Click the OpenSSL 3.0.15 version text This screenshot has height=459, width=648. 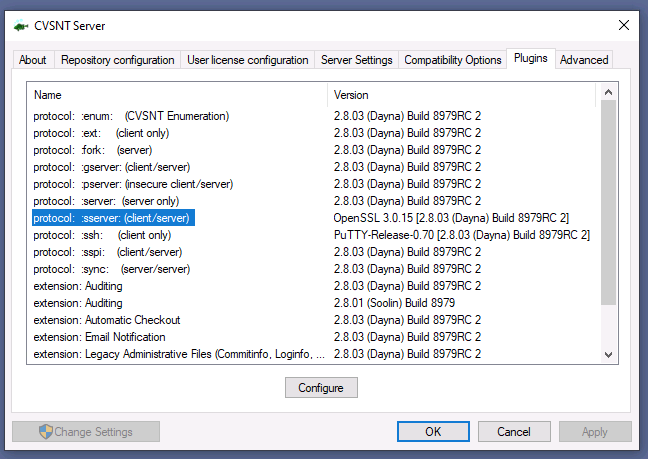451,218
